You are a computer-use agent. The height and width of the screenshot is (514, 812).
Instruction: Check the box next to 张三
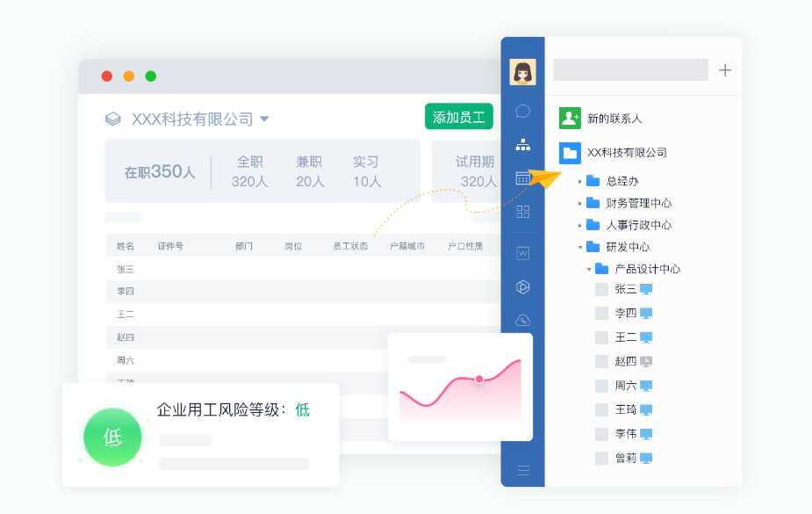point(601,289)
